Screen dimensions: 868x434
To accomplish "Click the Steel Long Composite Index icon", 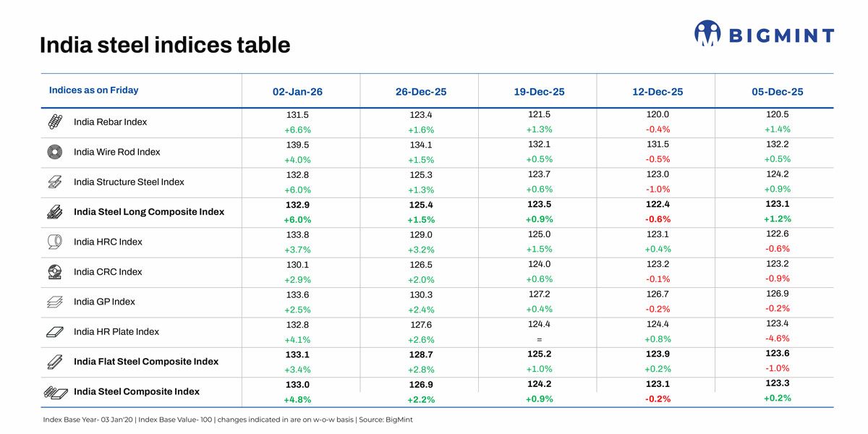I will [54, 212].
